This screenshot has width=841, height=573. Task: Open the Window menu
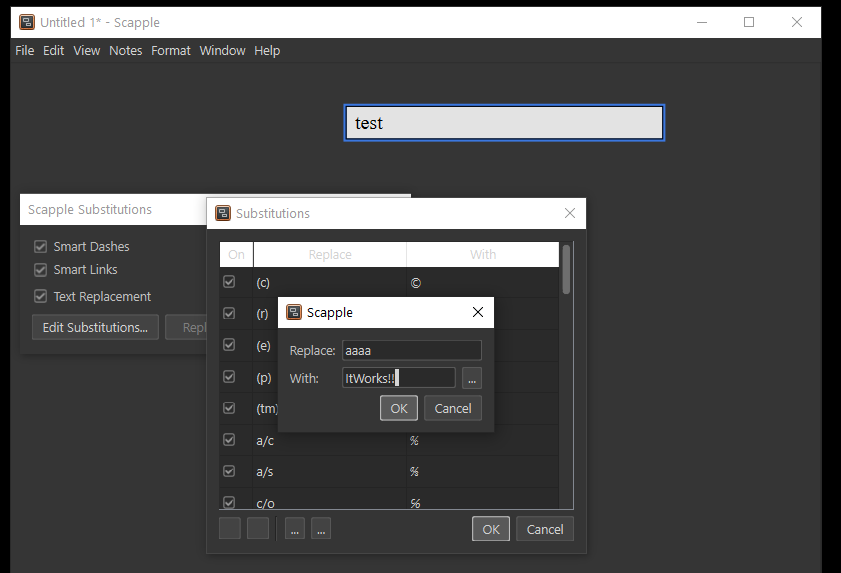click(223, 50)
